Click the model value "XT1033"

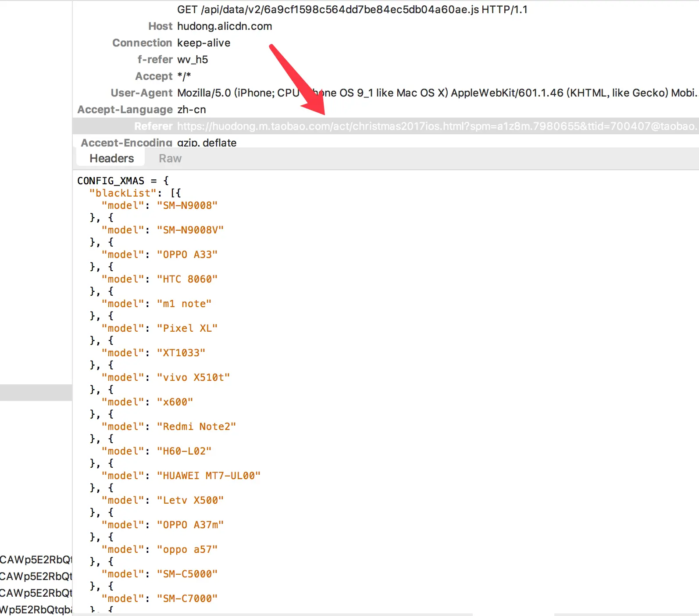(x=181, y=353)
